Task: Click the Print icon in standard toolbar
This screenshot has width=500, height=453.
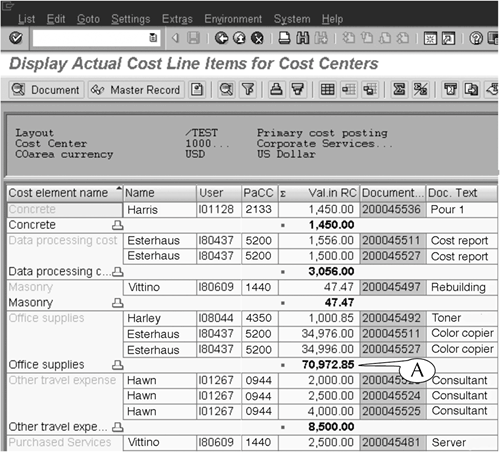Action: 284,38
